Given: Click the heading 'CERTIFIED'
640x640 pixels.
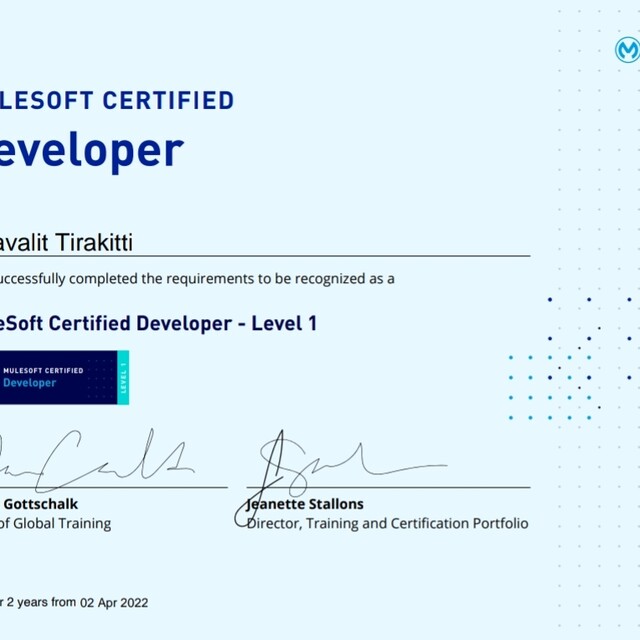Looking at the screenshot, I should [168, 100].
